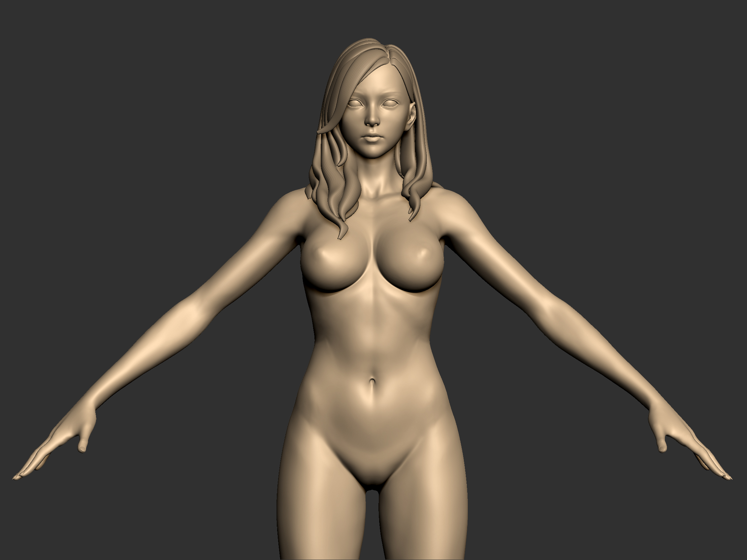This screenshot has width=747, height=560.
Task: Click the model's left blank eye
Action: coord(355,103)
